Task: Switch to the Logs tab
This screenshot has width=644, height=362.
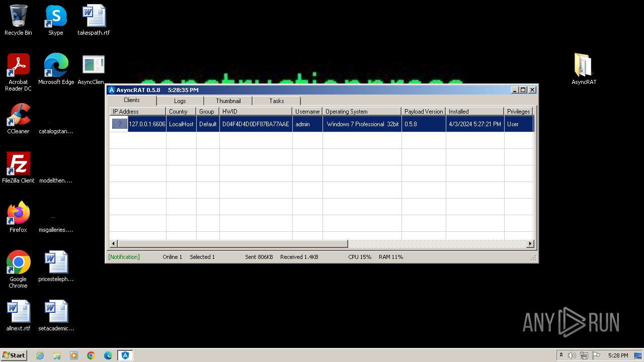Action: tap(180, 101)
